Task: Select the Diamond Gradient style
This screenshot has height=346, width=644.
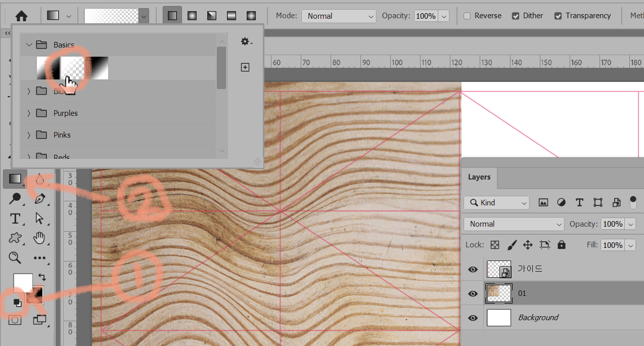Action: tap(251, 16)
